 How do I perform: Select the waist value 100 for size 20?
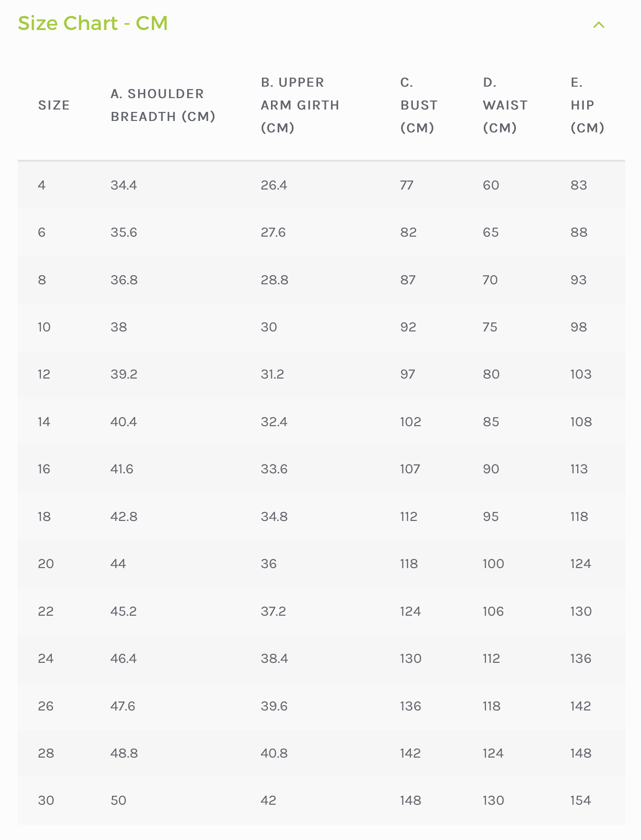494,564
